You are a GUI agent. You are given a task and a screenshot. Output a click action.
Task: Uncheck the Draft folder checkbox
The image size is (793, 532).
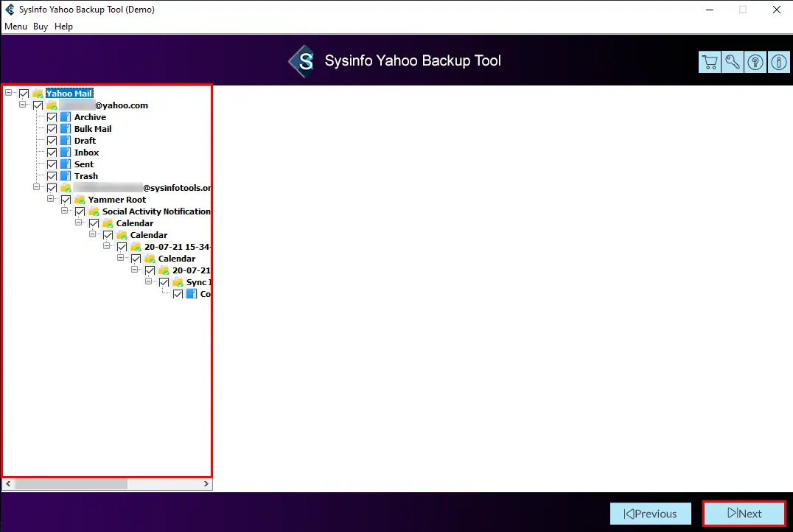(52, 141)
